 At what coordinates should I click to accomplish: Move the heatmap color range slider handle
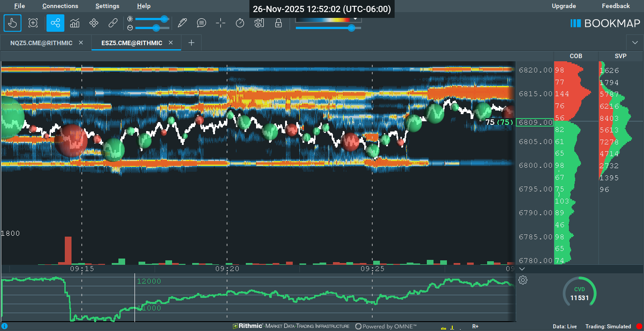(x=351, y=28)
